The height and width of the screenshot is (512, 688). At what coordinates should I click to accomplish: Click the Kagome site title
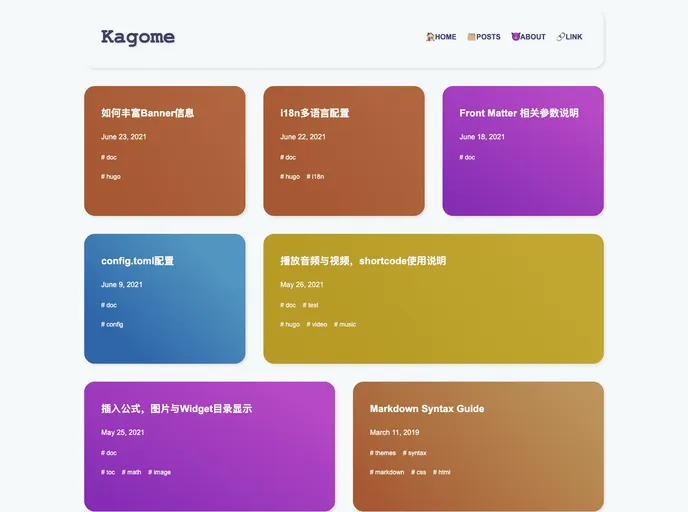tap(138, 37)
